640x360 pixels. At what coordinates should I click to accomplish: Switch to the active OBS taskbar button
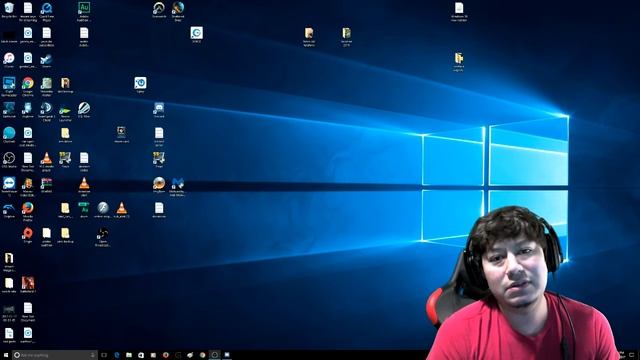click(x=214, y=355)
